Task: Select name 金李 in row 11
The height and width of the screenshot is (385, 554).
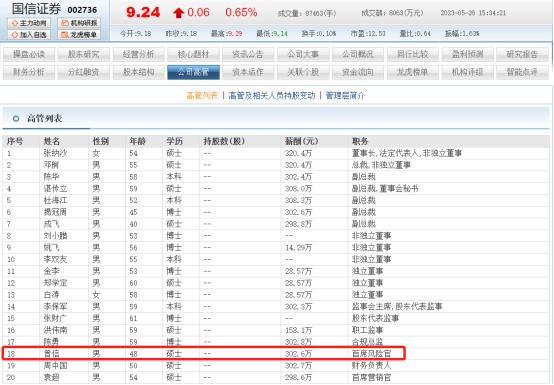Action: pyautogui.click(x=51, y=271)
